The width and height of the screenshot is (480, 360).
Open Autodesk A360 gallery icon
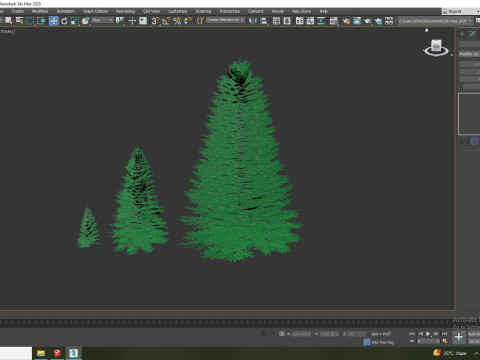[389, 21]
